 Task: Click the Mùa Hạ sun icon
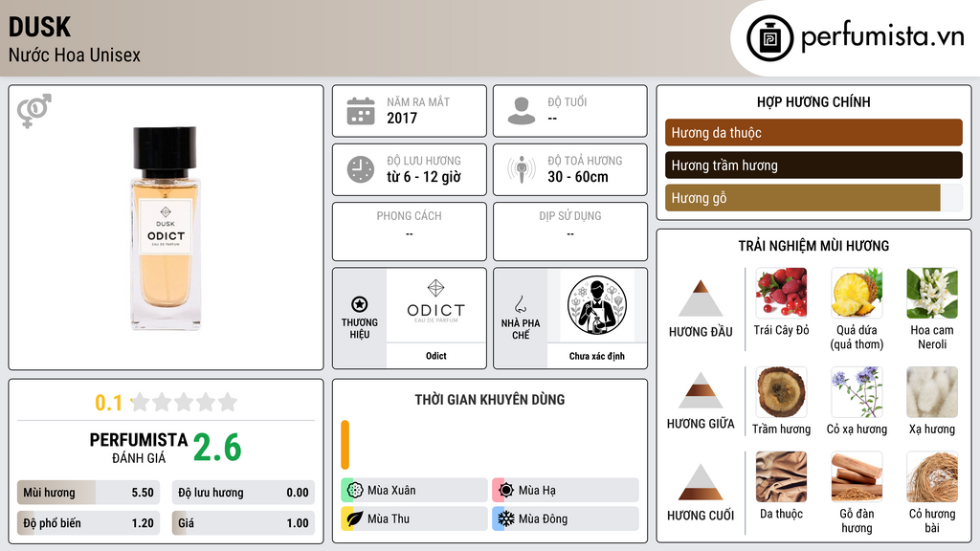(506, 490)
